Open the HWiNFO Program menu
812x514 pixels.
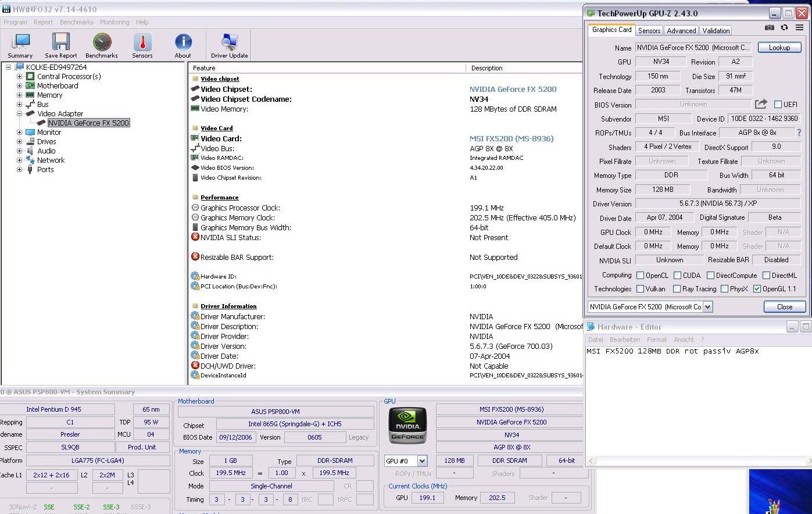(15, 22)
